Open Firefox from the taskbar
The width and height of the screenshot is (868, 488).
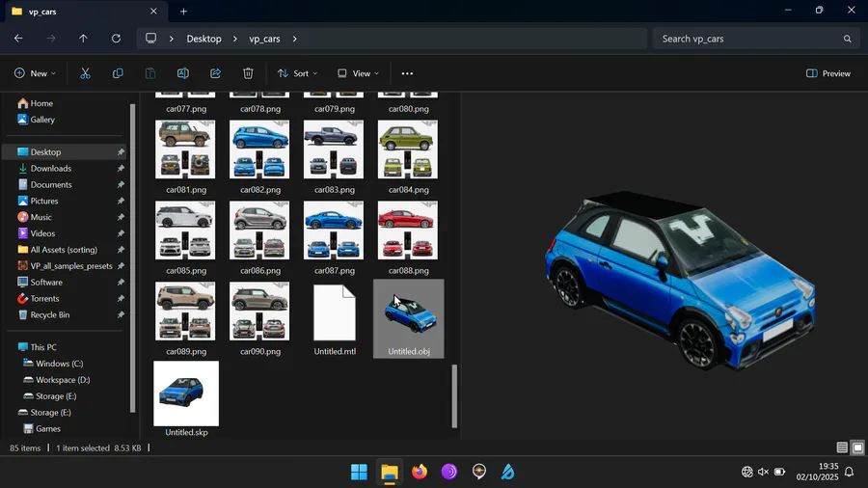click(x=419, y=472)
